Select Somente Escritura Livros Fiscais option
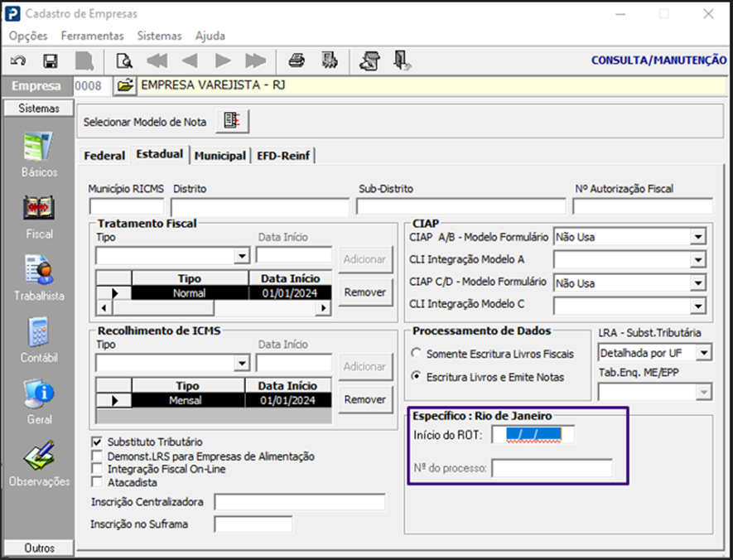 (417, 354)
